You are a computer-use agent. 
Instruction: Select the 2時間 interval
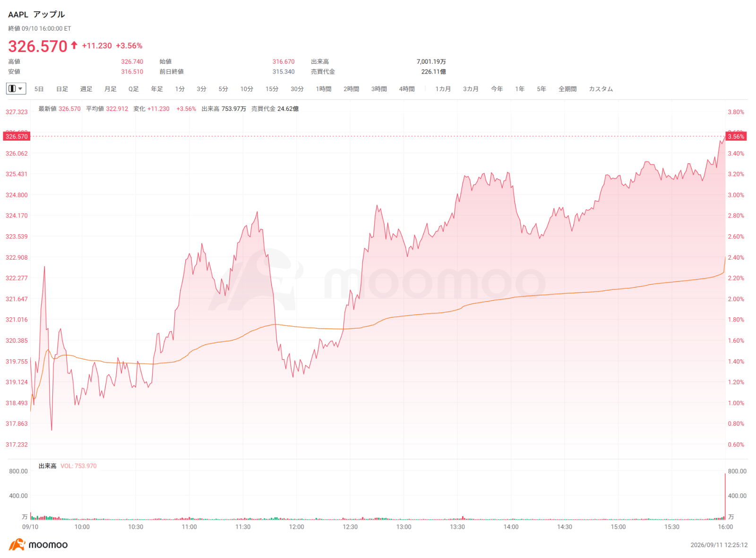pyautogui.click(x=351, y=89)
